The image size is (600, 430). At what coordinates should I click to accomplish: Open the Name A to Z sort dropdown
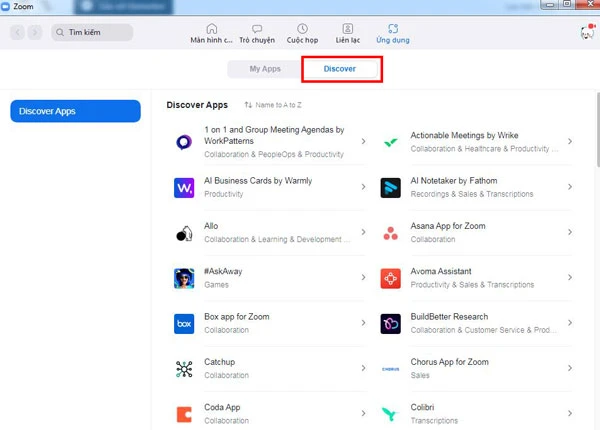pyautogui.click(x=276, y=105)
